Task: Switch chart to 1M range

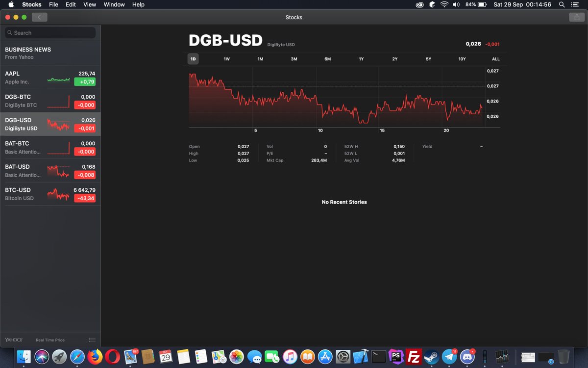Action: tap(260, 59)
